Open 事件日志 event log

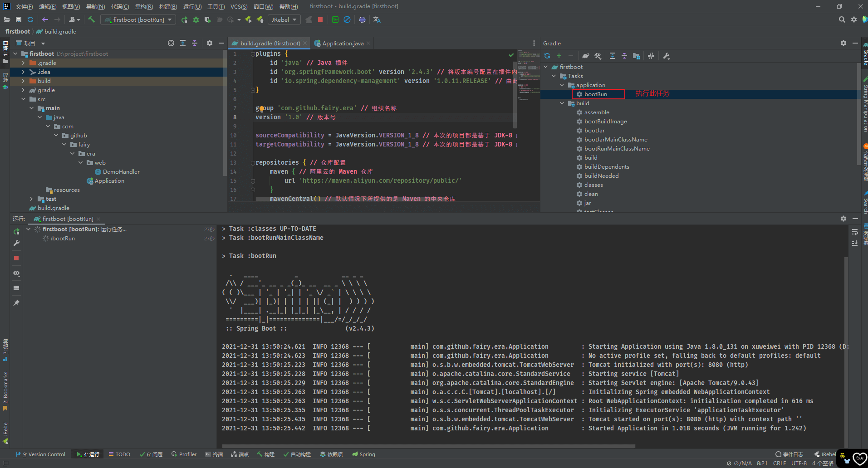click(x=789, y=454)
